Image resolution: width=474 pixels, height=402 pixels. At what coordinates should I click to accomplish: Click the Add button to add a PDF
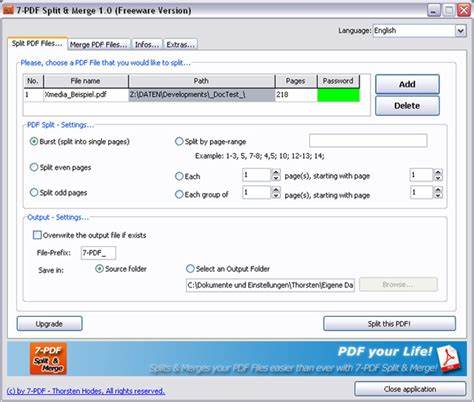click(x=407, y=84)
